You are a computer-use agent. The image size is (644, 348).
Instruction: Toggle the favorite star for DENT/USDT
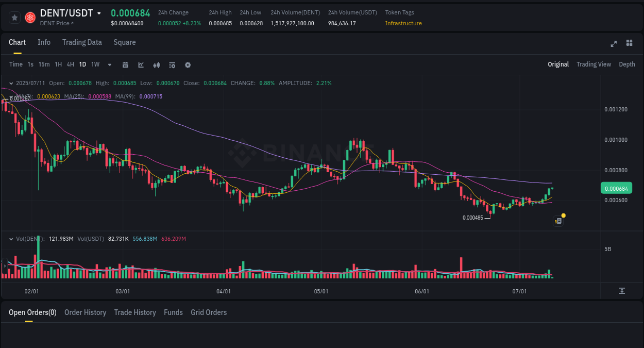coord(14,17)
